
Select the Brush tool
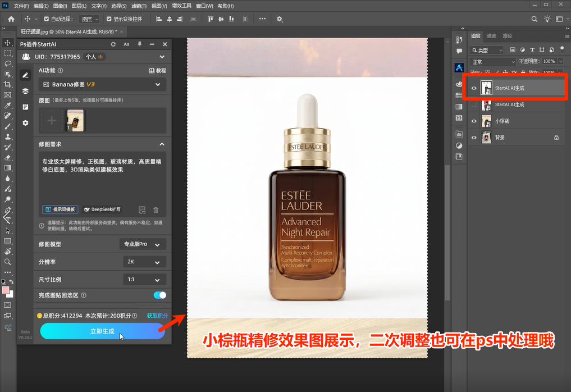pyautogui.click(x=7, y=126)
